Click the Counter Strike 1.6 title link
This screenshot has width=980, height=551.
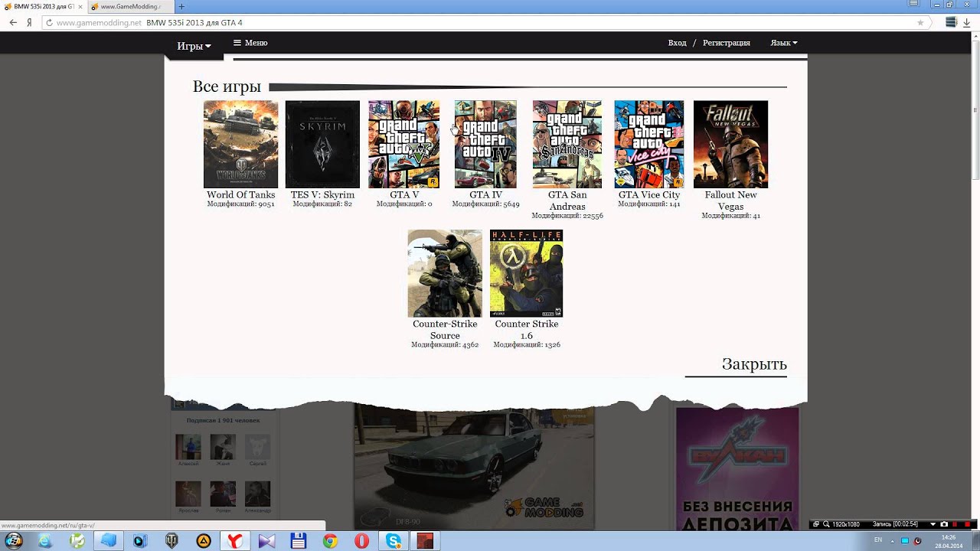(x=527, y=330)
